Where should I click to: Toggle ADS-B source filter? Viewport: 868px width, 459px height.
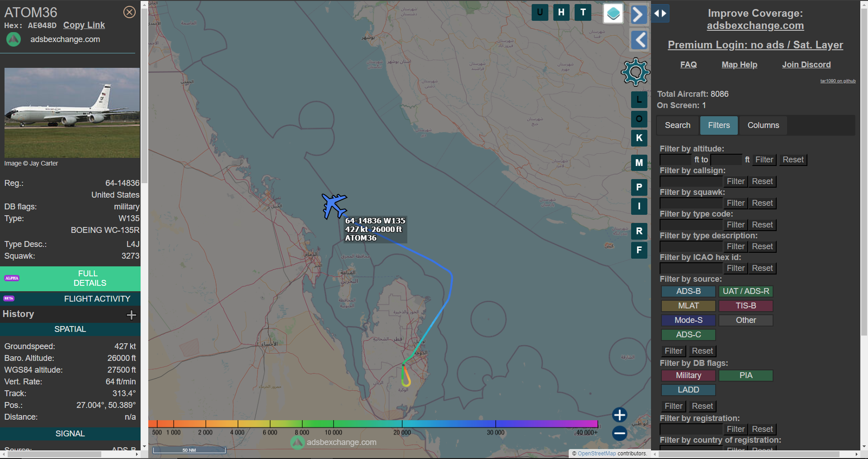pyautogui.click(x=689, y=292)
